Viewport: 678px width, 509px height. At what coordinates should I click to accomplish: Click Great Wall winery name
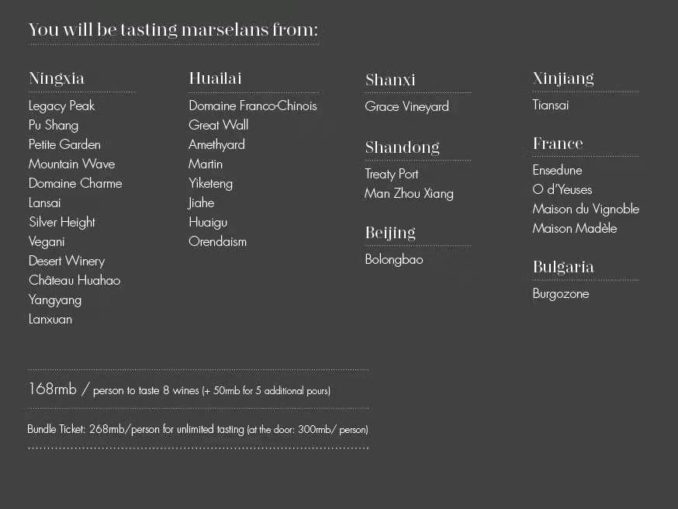[219, 126]
